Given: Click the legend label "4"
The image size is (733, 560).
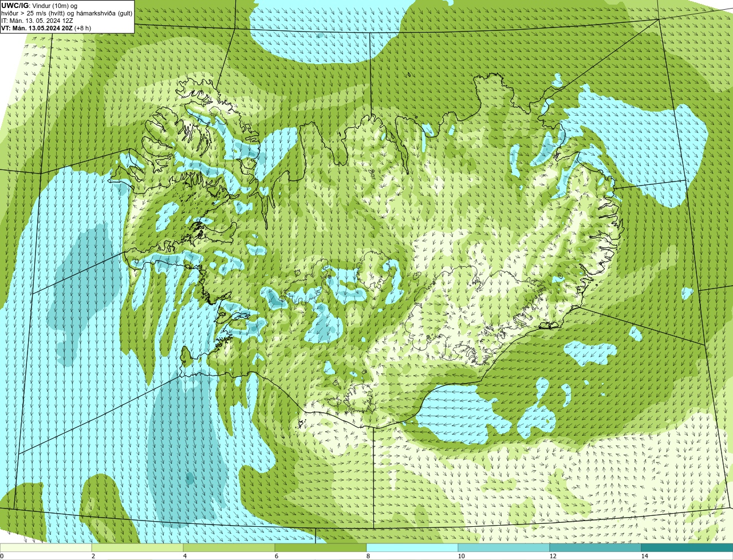Looking at the screenshot, I should 184,556.
